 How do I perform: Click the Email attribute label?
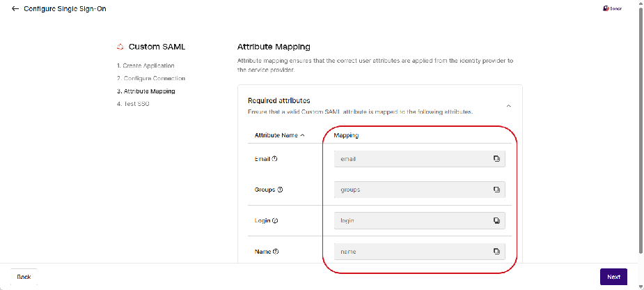[262, 159]
